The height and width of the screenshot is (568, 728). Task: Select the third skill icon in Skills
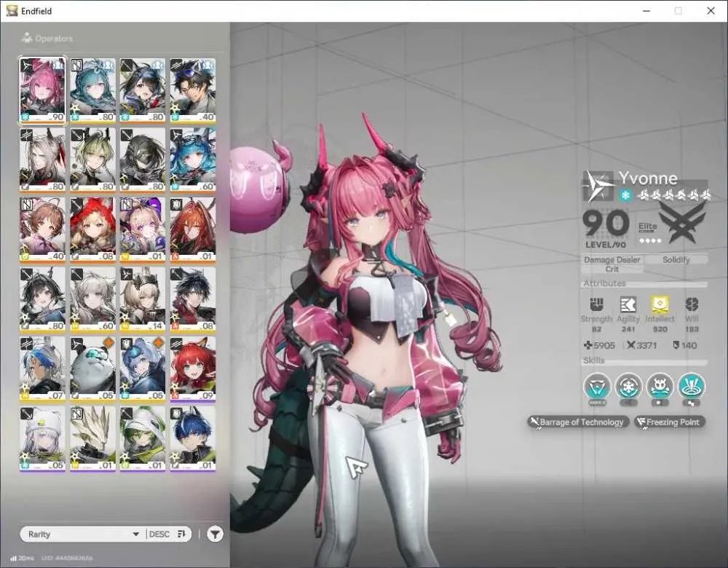pyautogui.click(x=660, y=387)
